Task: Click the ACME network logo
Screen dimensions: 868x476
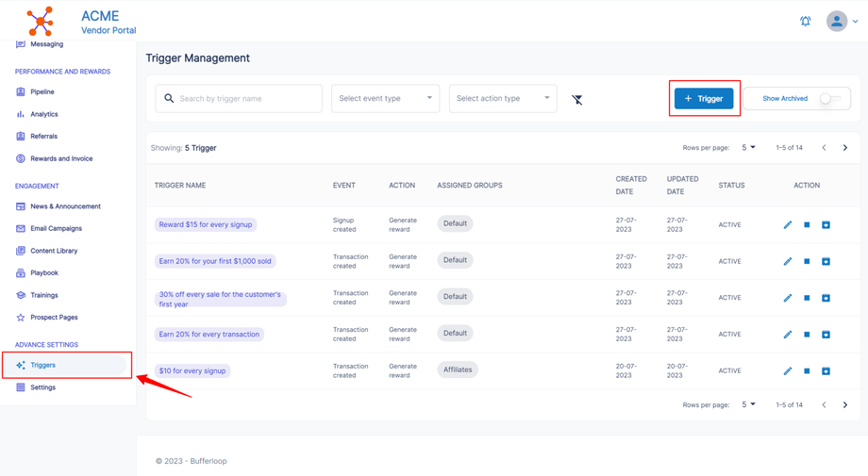Action: coord(41,21)
